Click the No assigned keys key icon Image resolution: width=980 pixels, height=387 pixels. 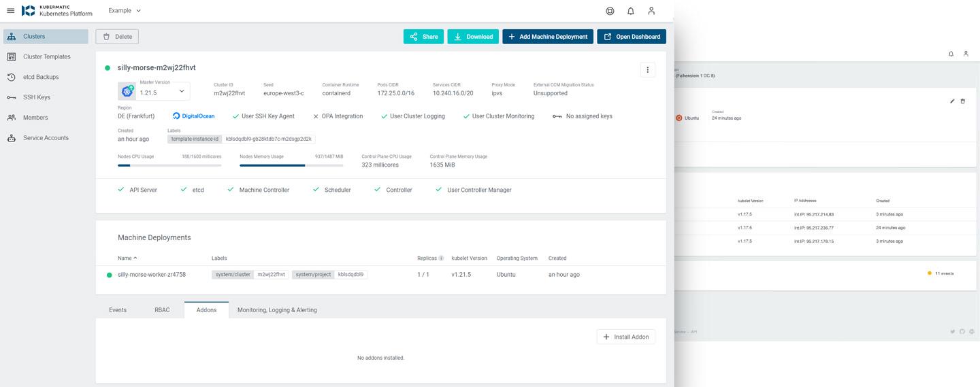557,116
